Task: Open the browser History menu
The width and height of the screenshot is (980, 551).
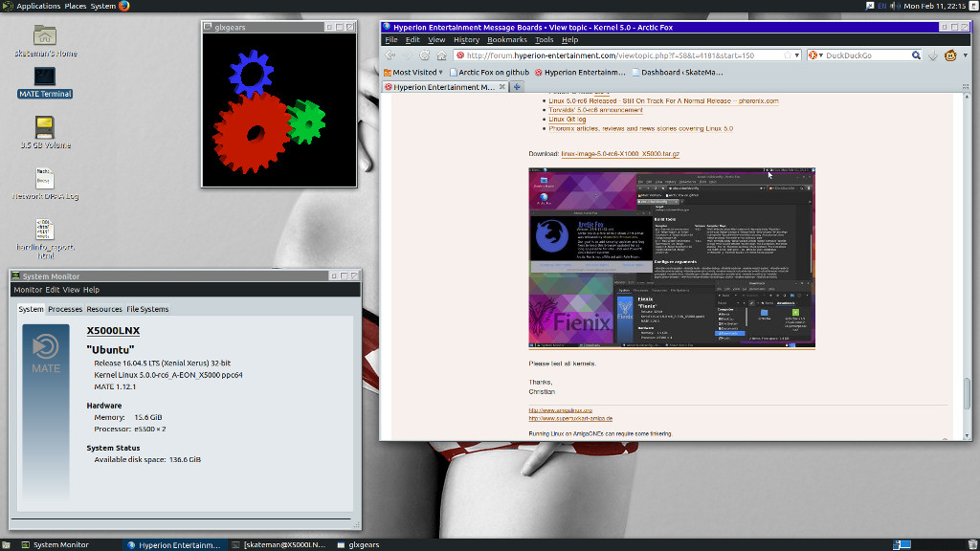Action: (x=466, y=39)
